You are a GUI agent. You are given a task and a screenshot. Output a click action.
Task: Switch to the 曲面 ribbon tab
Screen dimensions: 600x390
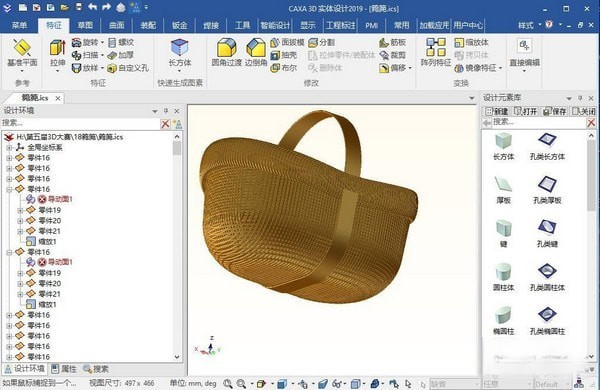click(x=117, y=25)
